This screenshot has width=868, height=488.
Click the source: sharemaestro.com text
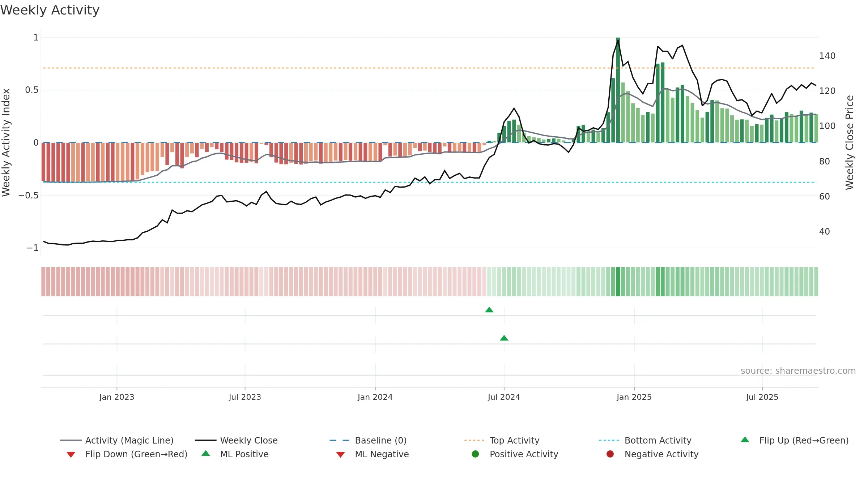click(798, 371)
